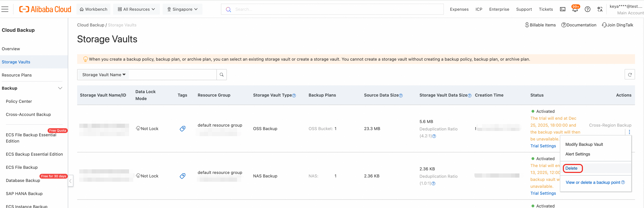This screenshot has height=208, width=644.
Task: Open Billable Items link
Action: pos(540,25)
